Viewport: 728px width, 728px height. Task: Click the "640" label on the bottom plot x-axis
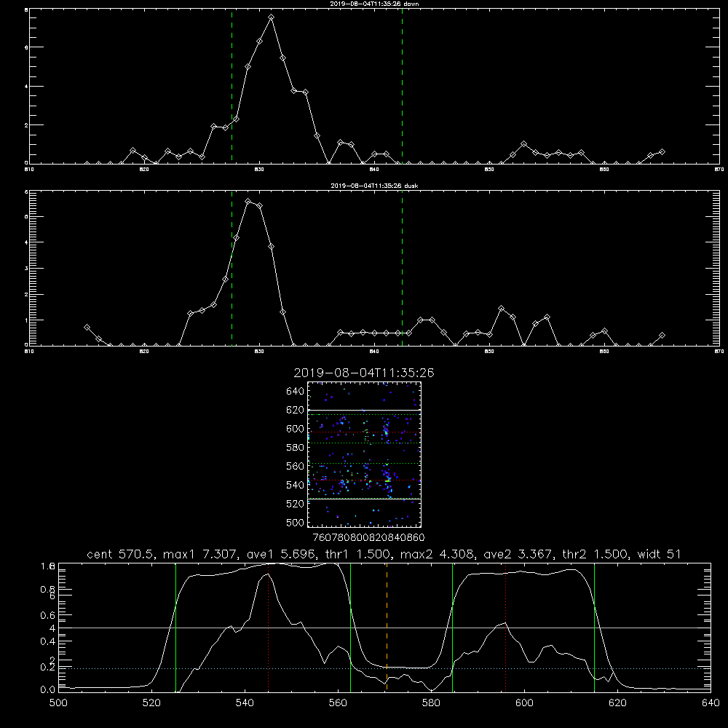point(711,703)
